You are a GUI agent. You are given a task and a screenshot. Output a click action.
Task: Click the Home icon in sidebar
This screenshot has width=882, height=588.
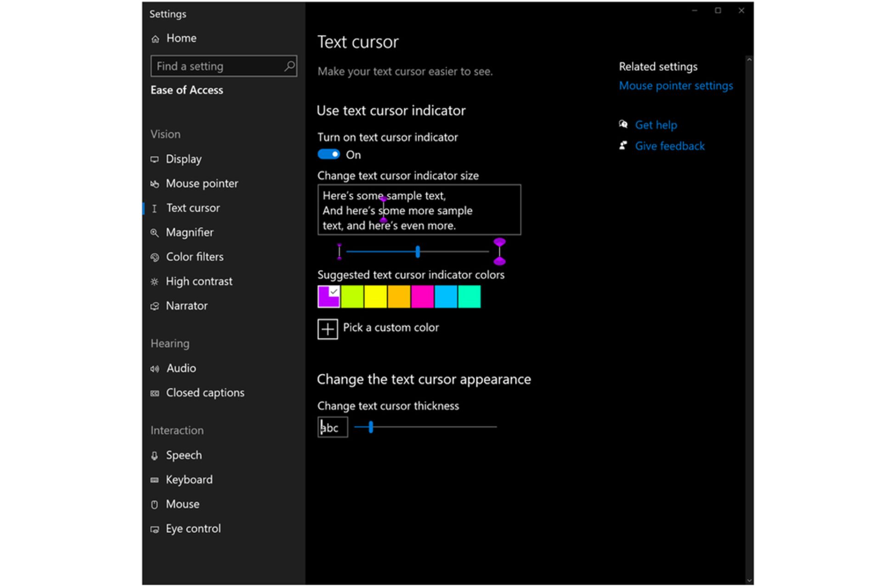point(155,39)
